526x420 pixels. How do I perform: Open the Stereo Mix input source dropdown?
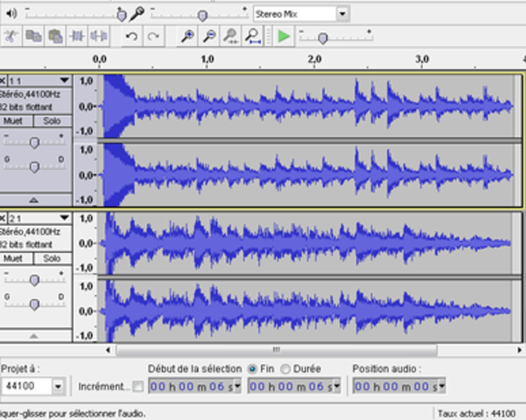tap(342, 14)
